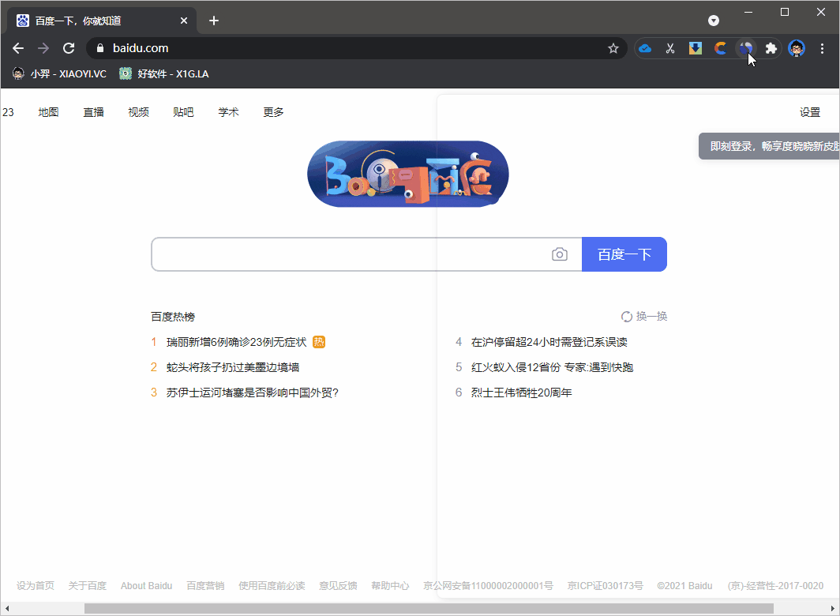
Task: Open the 意见反馈 footer link
Action: click(x=338, y=585)
